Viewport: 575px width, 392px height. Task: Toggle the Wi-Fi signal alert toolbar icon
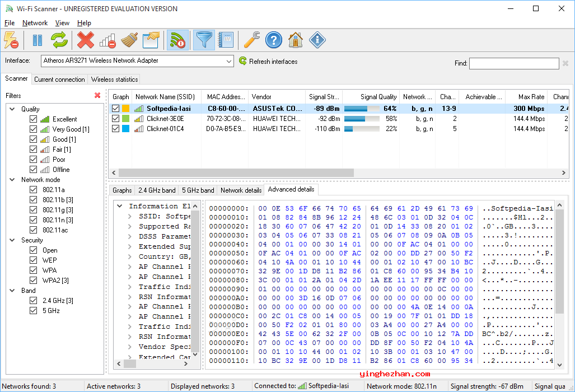178,40
